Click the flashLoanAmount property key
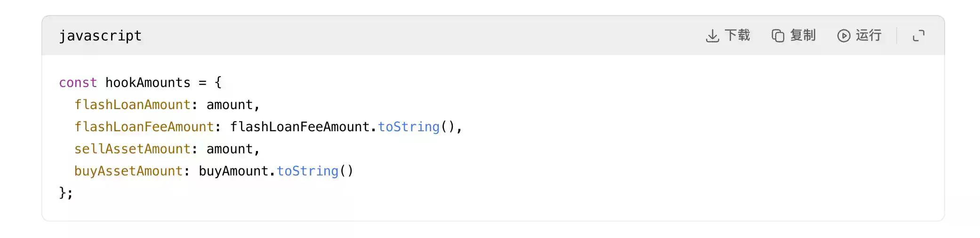The image size is (980, 238). 132,105
